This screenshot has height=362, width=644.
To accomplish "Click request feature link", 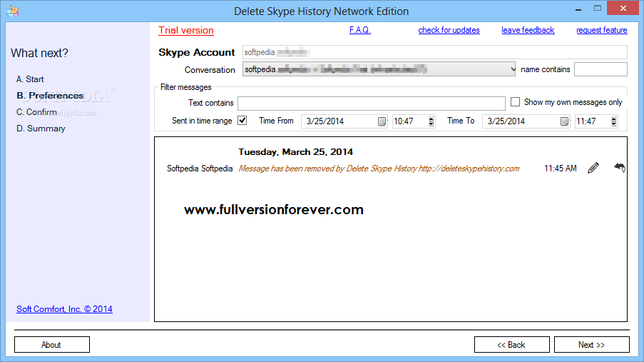I will (602, 30).
